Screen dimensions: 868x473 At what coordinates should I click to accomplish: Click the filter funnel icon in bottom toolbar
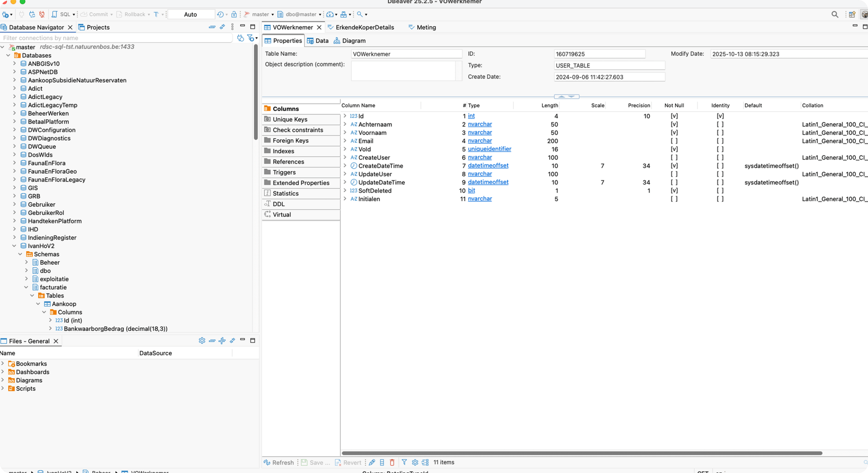click(x=404, y=462)
